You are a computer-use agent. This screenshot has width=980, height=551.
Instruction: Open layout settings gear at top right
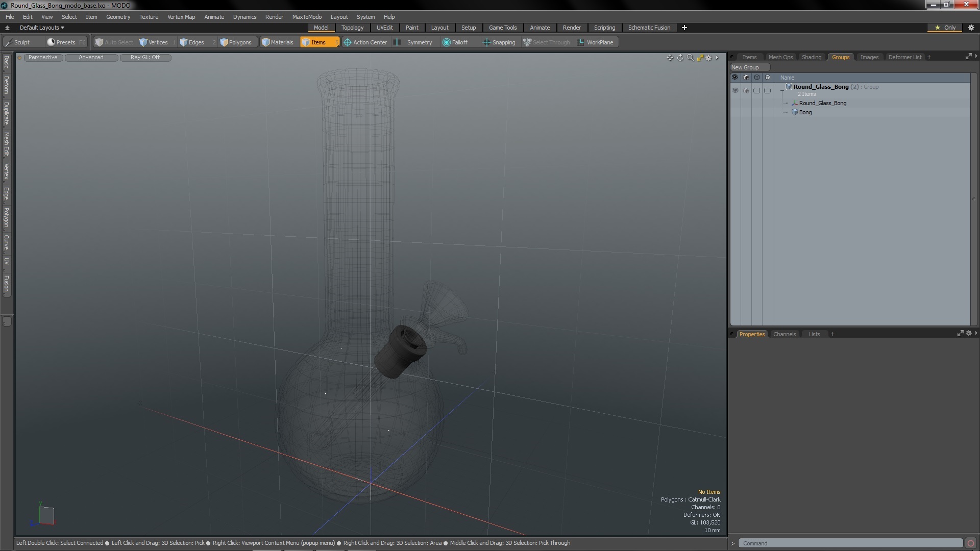pos(971,28)
